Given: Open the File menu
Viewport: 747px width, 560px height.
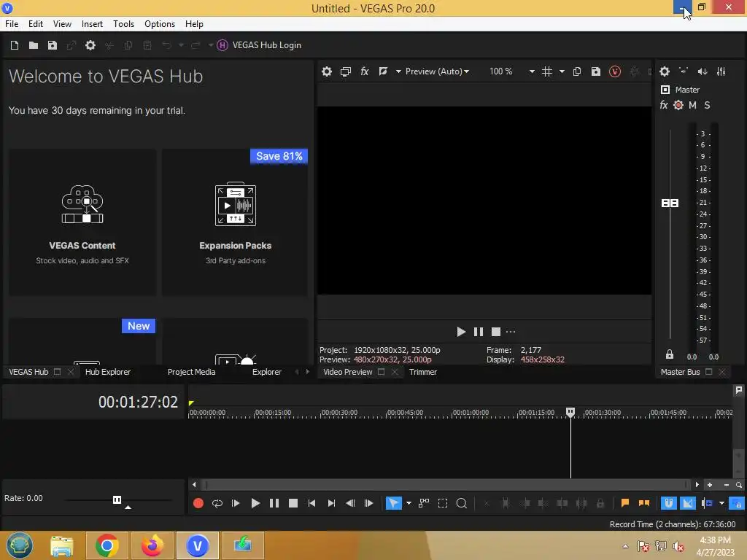Looking at the screenshot, I should click(12, 24).
